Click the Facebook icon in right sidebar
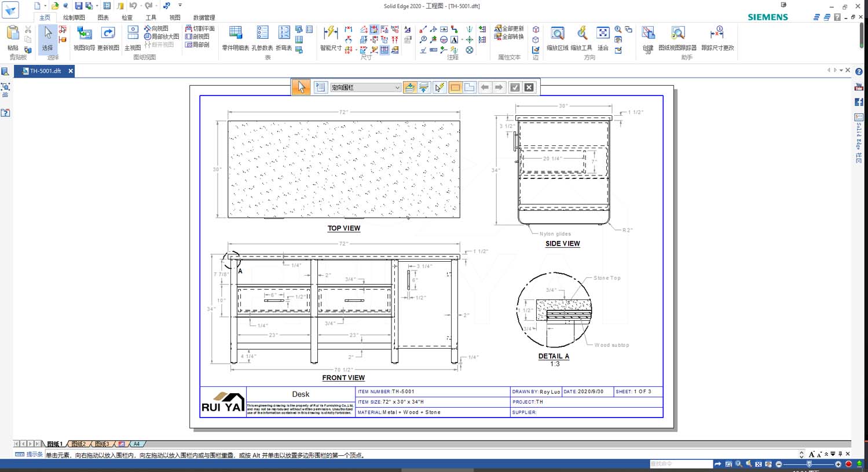 [x=859, y=102]
